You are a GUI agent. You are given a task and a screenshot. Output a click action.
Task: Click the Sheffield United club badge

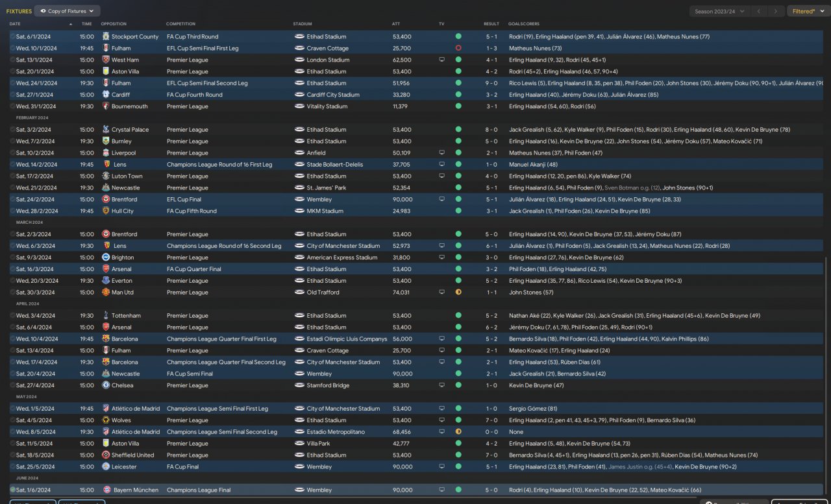tap(106, 455)
